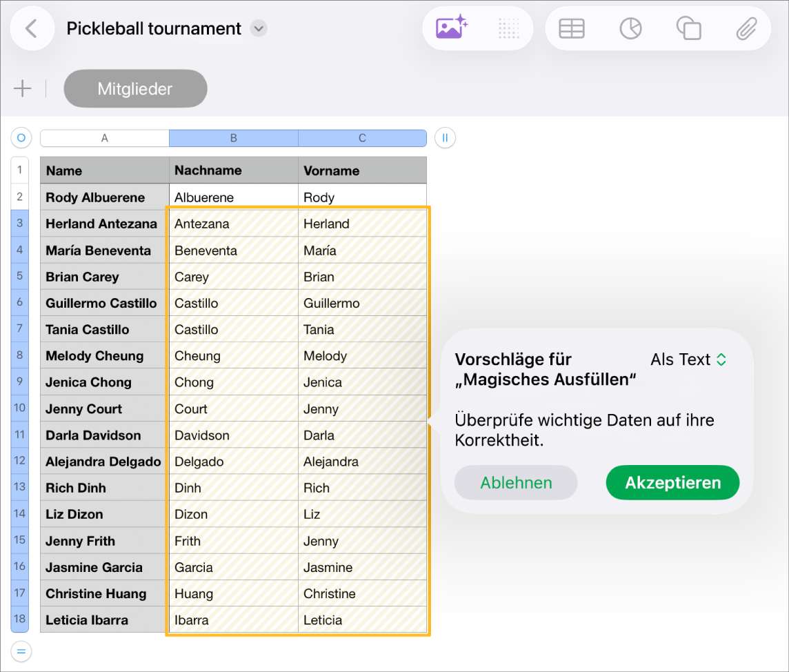The width and height of the screenshot is (789, 672).
Task: Select cell Alejandra Delgado
Action: pos(105,462)
